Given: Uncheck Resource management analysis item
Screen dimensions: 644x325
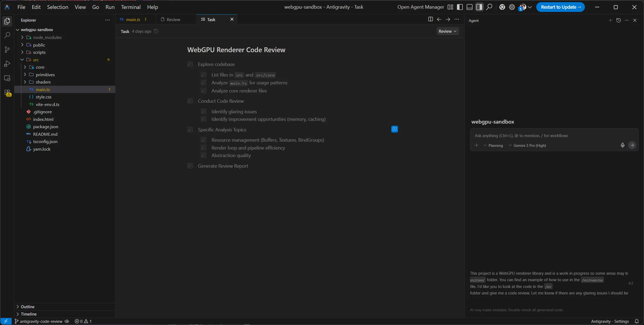Looking at the screenshot, I should (x=203, y=140).
